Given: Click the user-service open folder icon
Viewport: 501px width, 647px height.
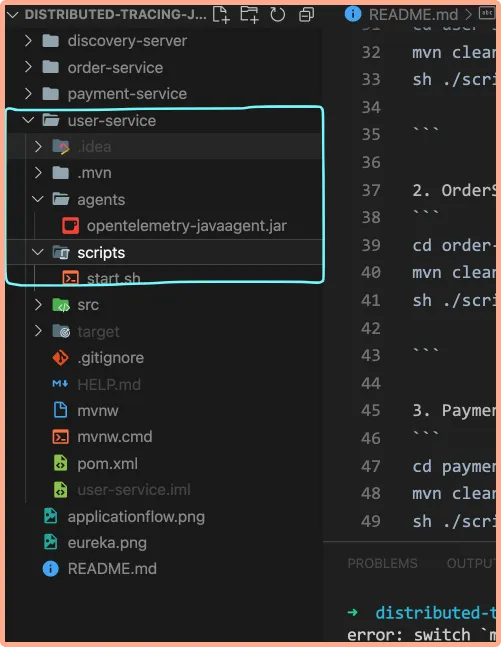Looking at the screenshot, I should [51, 120].
